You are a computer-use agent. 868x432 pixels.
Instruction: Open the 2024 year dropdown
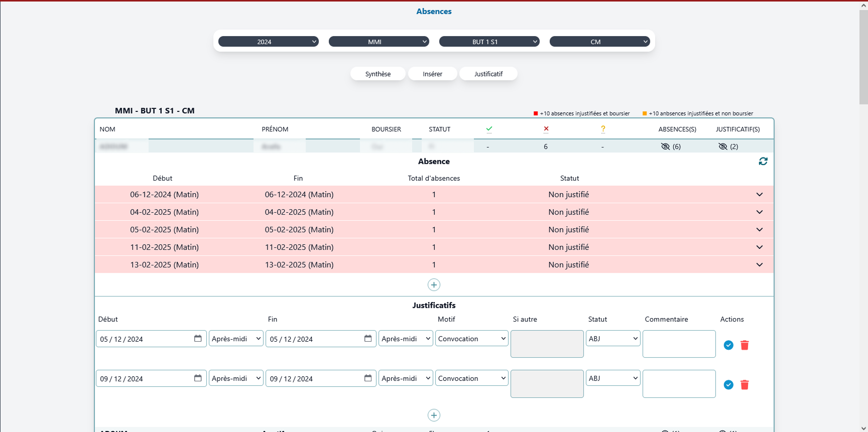(x=269, y=42)
